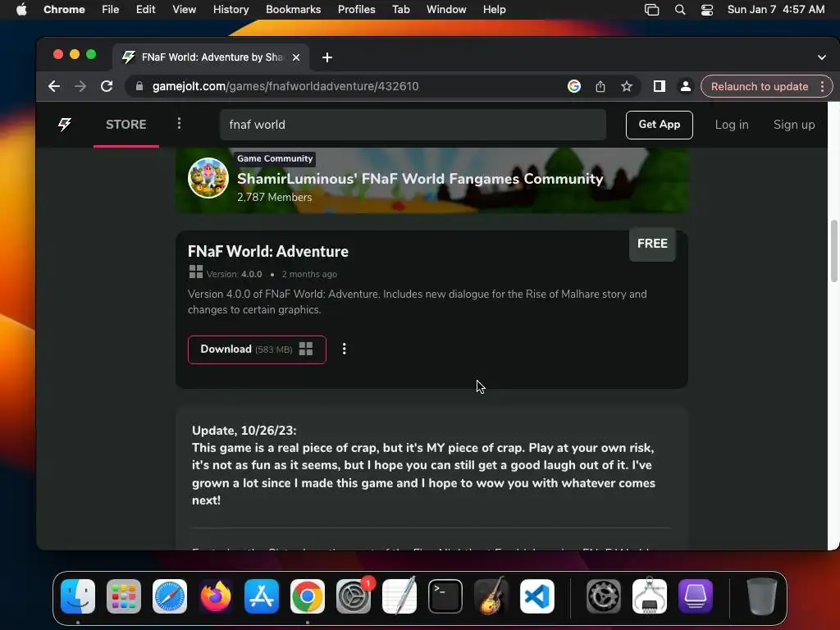Viewport: 840px width, 630px height.
Task: Click the community avatar thumbnail
Action: 208,178
